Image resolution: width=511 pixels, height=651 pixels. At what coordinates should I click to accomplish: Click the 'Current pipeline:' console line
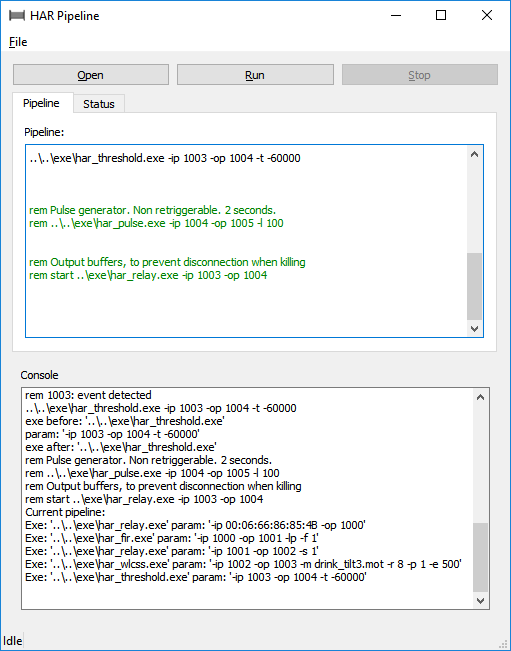click(65, 512)
